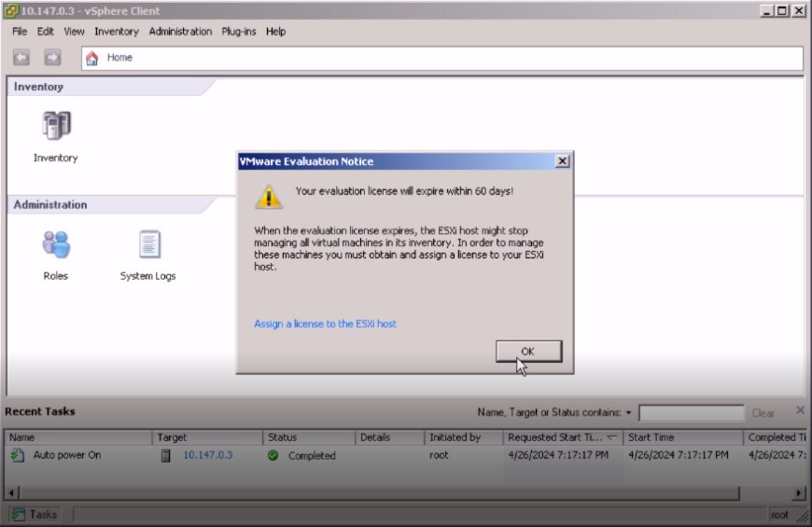Click the 10.147.0.3 target link
The width and height of the screenshot is (812, 527).
pos(207,455)
